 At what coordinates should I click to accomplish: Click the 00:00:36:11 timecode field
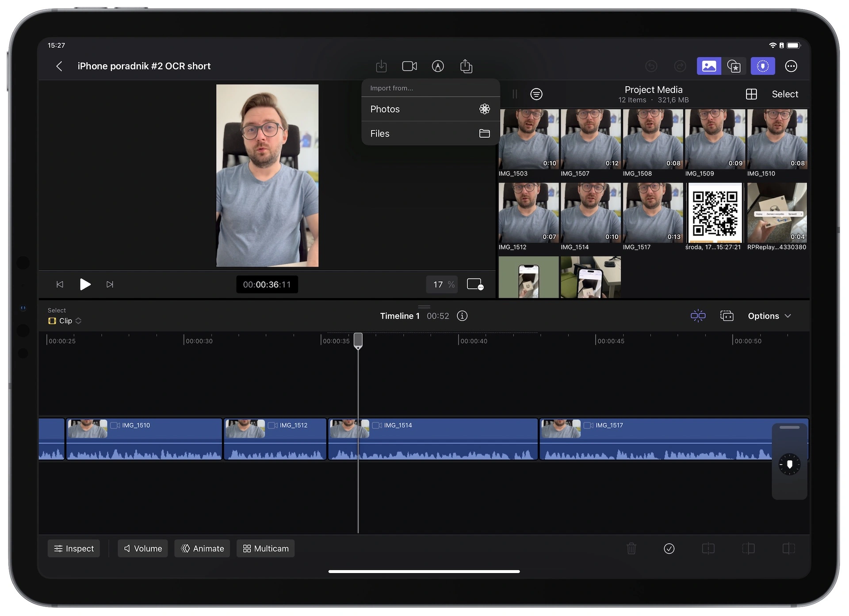coord(267,284)
